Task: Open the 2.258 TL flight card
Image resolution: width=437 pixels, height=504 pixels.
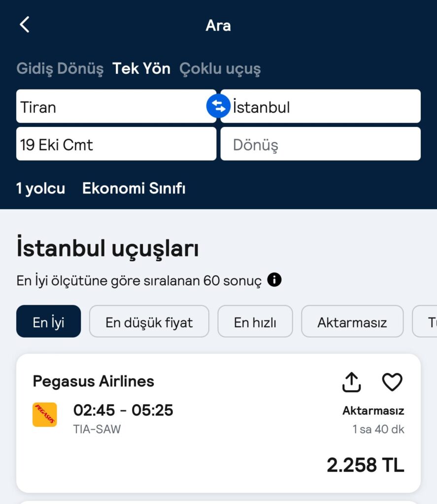Action: coord(219,423)
